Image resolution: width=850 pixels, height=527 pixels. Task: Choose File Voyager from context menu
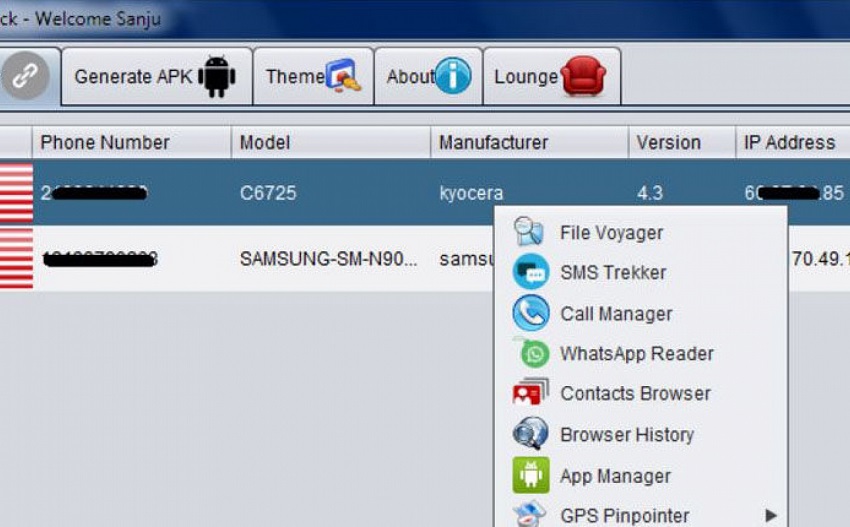point(641,233)
